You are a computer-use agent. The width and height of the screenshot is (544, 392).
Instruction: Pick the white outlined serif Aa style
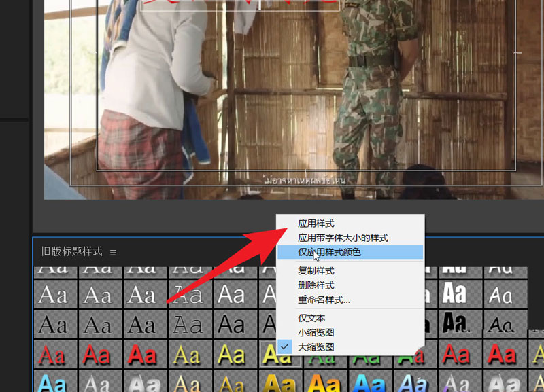(190, 295)
